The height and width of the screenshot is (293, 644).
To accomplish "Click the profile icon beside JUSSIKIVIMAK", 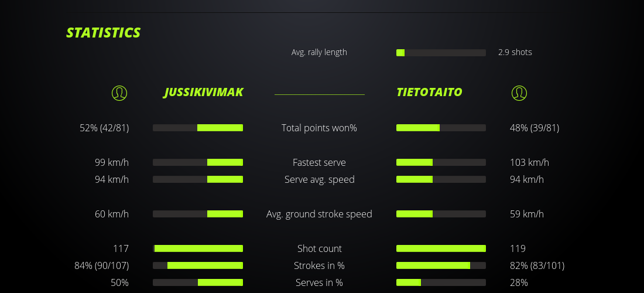I will click(119, 93).
